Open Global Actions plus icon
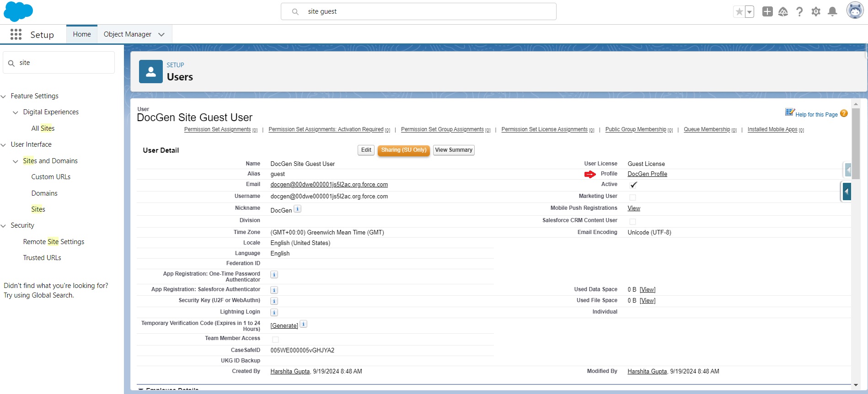Viewport: 868px width, 394px height. click(767, 12)
